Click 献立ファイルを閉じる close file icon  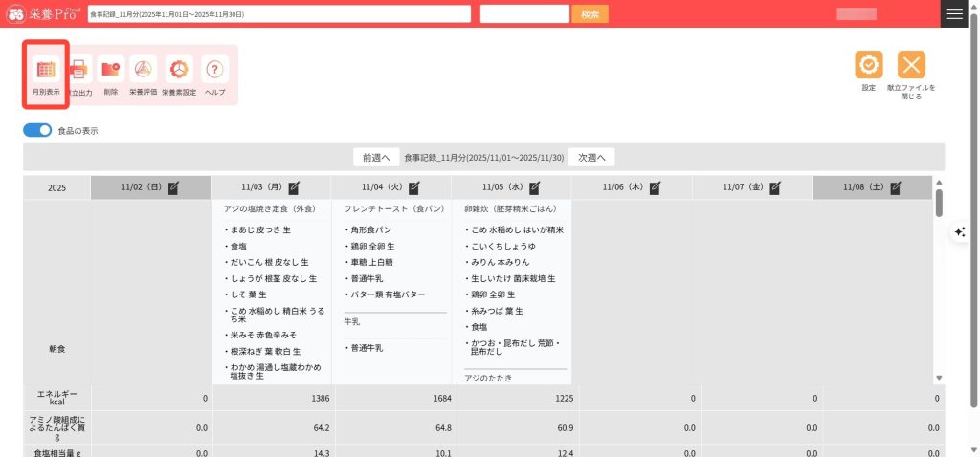[x=911, y=65]
